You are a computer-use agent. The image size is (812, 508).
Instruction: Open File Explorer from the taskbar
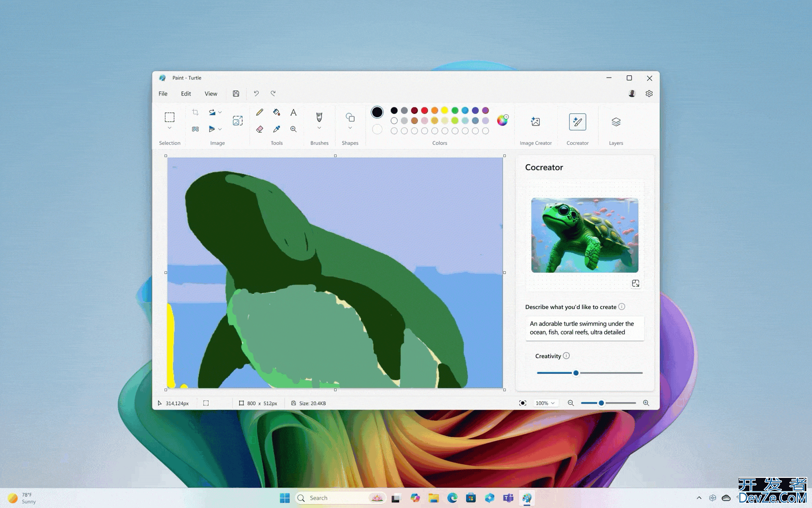(x=433, y=498)
